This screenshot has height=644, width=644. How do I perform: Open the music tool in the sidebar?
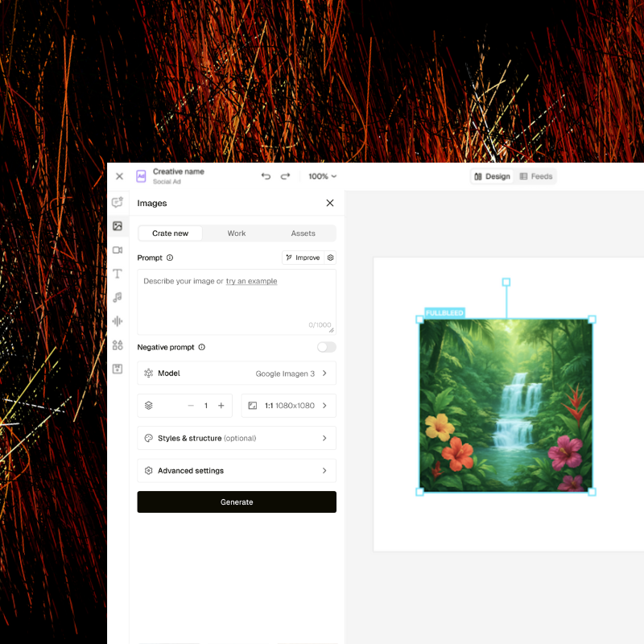(118, 296)
